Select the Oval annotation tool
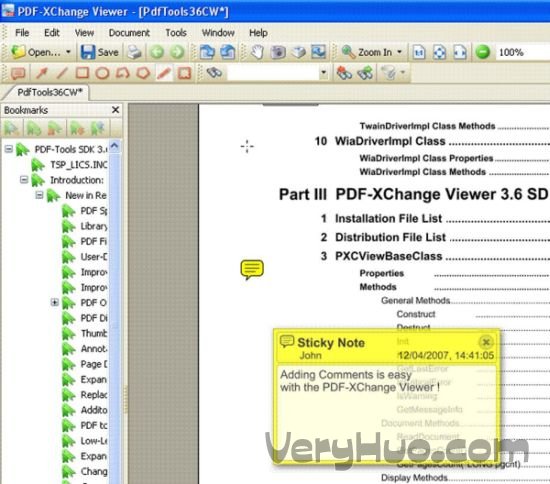550x484 pixels. coord(102,73)
